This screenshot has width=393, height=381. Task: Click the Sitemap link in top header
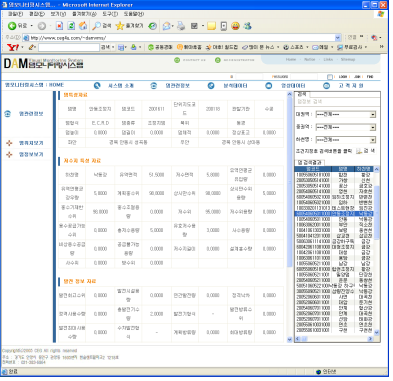click(x=348, y=59)
